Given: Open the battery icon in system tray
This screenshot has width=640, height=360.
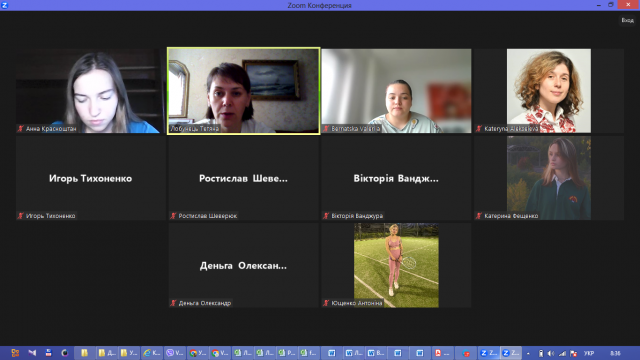Looking at the screenshot, I should tap(540, 353).
